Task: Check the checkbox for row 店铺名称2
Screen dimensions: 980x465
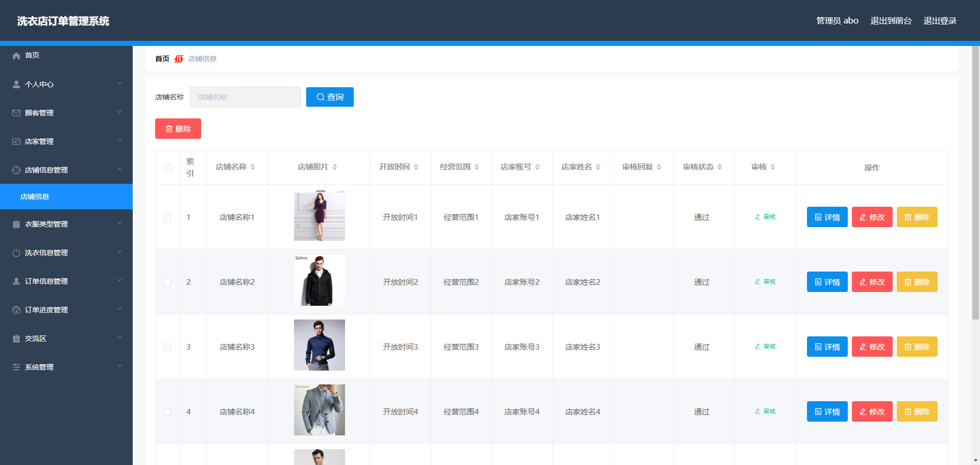Action: [x=167, y=282]
